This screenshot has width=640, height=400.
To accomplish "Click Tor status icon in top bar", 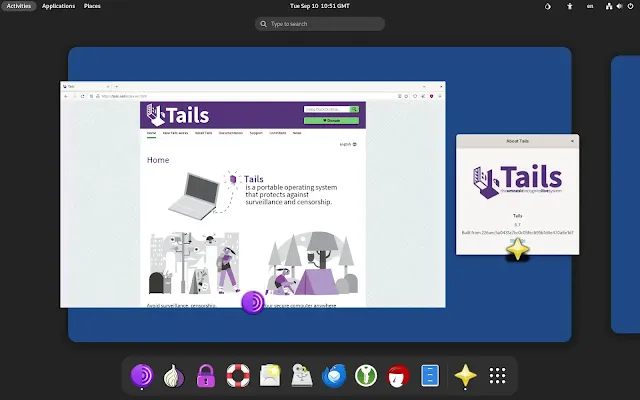I will point(548,6).
